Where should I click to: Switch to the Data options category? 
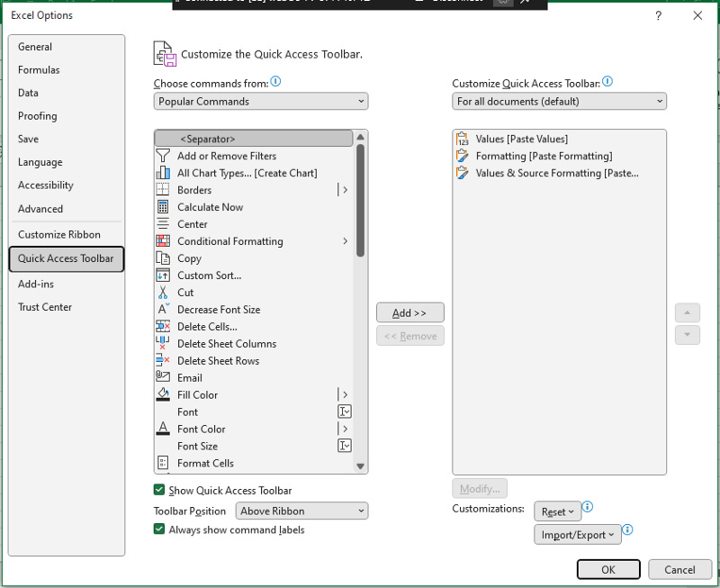tap(66, 93)
